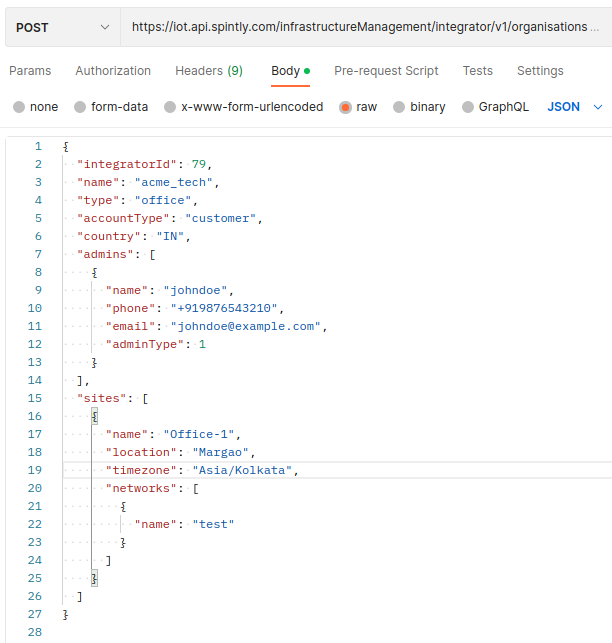Screen dimensions: 612x643
Task: Click the "johndoe@example.com" email value
Action: [245, 327]
